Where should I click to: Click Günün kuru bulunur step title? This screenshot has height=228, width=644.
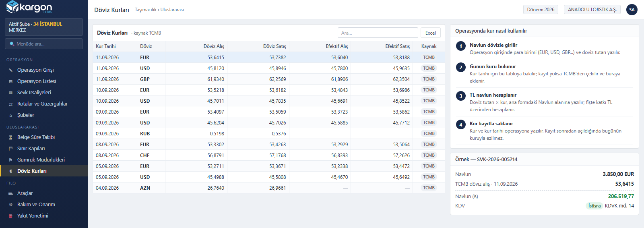pos(493,66)
